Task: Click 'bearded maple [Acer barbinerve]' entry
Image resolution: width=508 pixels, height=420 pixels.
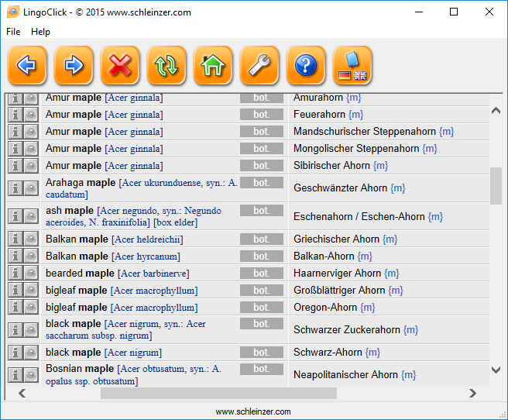Action: 118,274
